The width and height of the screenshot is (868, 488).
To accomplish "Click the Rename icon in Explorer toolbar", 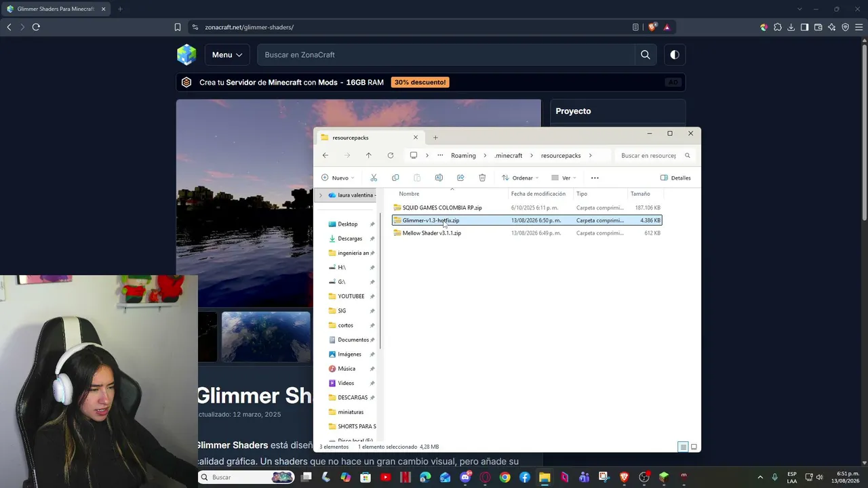I will pyautogui.click(x=439, y=178).
